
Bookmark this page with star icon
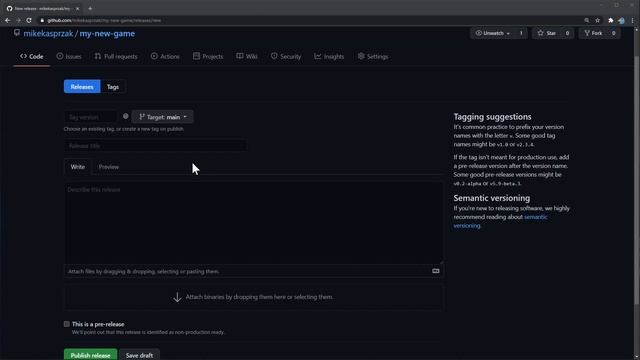pos(598,20)
